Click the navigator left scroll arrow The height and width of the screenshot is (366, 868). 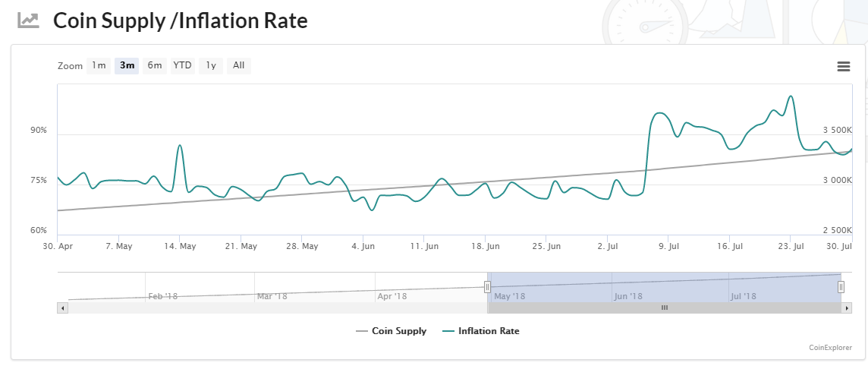(x=62, y=308)
